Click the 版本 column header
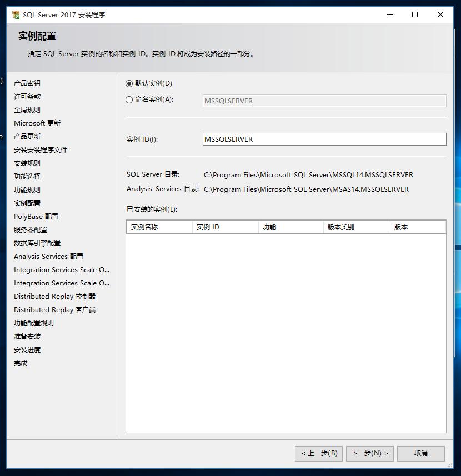The width and height of the screenshot is (461, 476). (418, 227)
